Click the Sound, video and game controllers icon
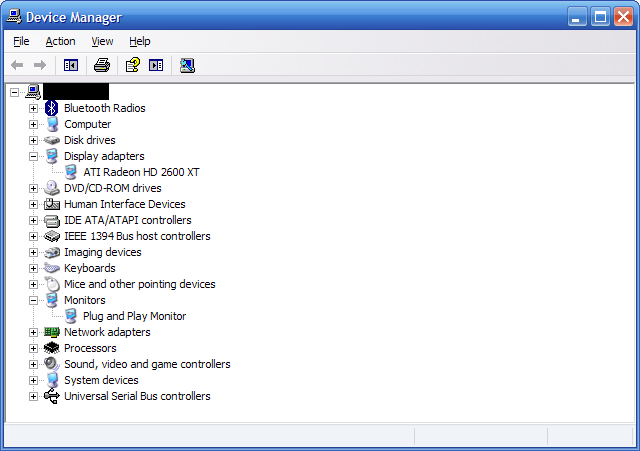 (x=52, y=364)
